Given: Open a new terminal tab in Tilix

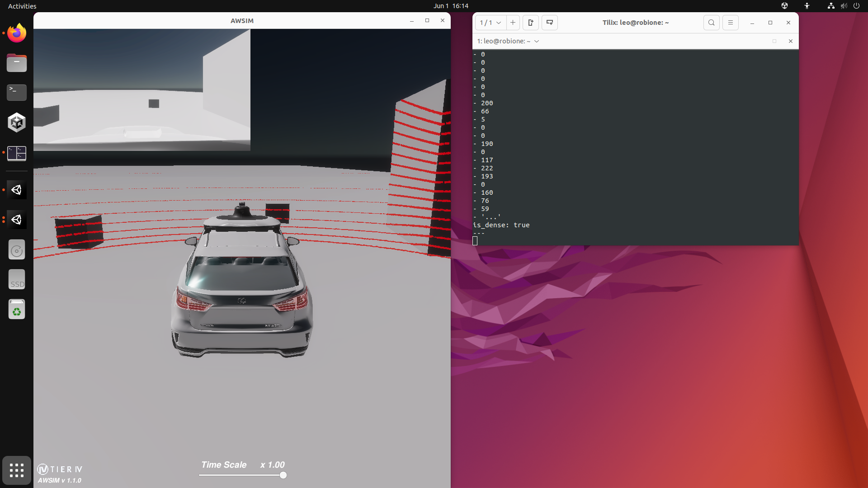Looking at the screenshot, I should 513,23.
